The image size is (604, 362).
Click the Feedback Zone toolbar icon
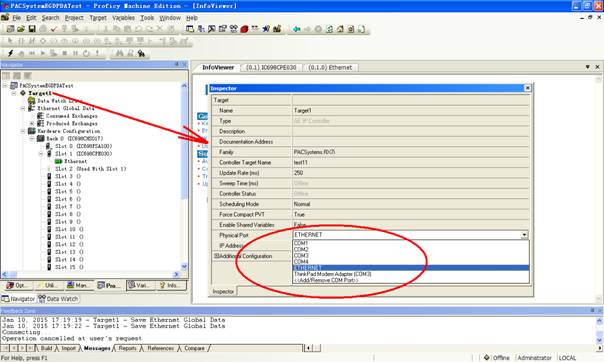[x=201, y=29]
